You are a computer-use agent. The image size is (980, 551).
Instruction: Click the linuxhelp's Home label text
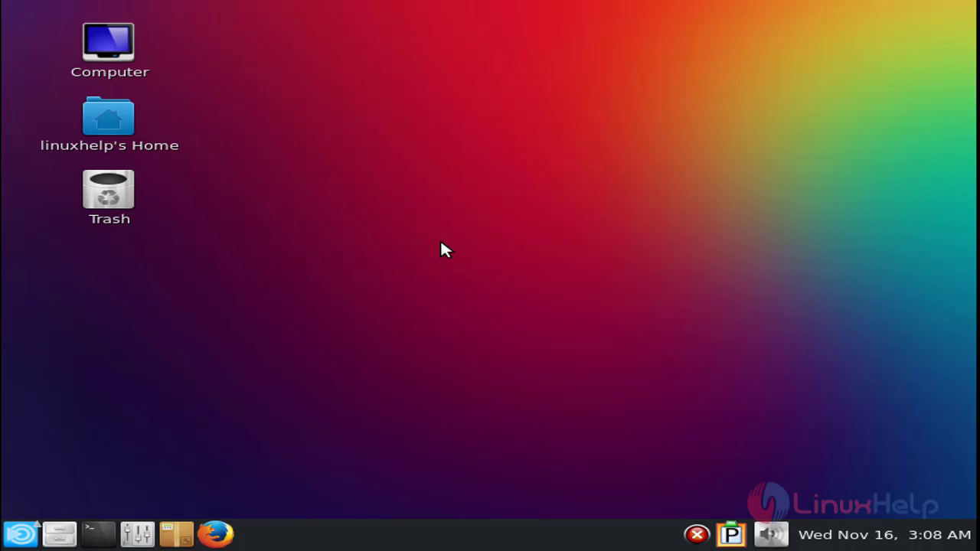click(109, 145)
